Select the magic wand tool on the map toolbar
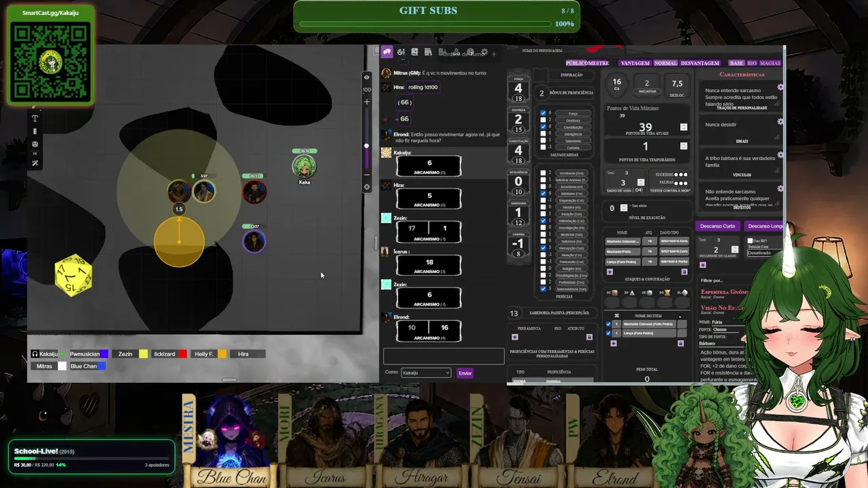The image size is (868, 488). pos(35,163)
